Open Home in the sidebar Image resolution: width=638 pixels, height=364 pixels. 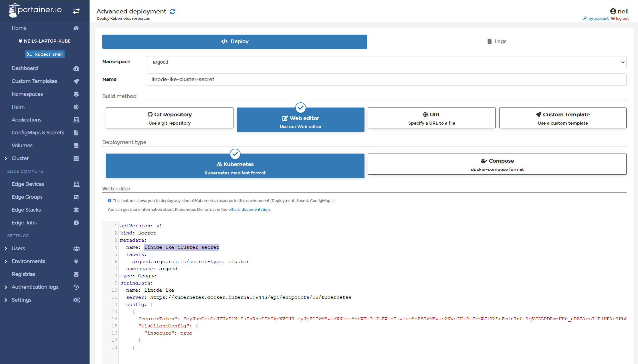click(19, 28)
